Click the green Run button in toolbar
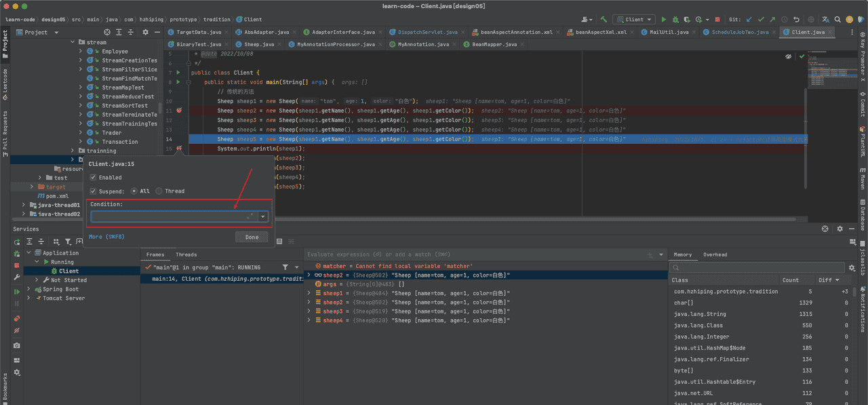Viewport: 868px width, 405px height. (664, 20)
